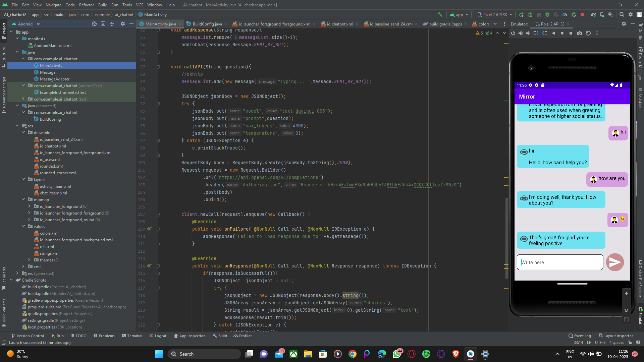The image size is (644, 362).
Task: Open the Logcat tool window
Action: (x=158, y=336)
